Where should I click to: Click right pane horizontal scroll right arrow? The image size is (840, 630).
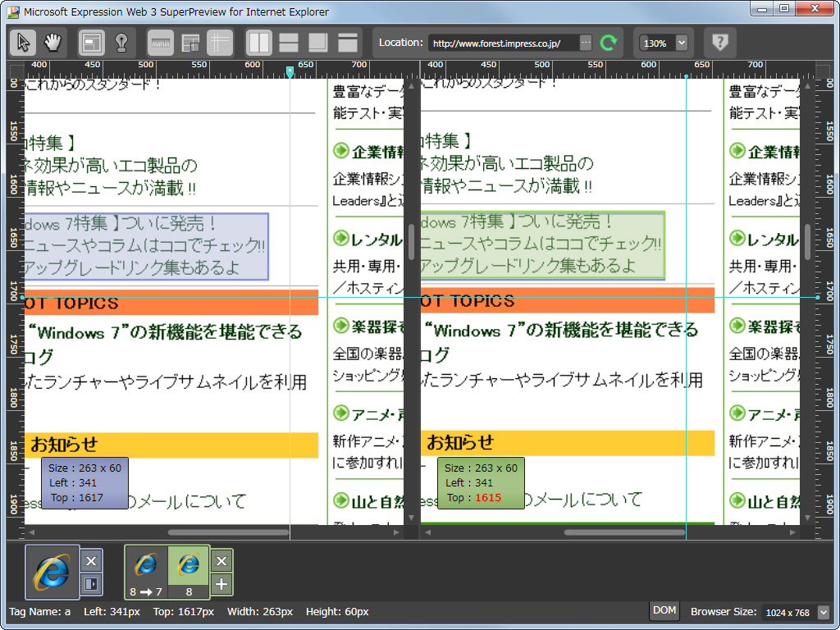(x=793, y=532)
